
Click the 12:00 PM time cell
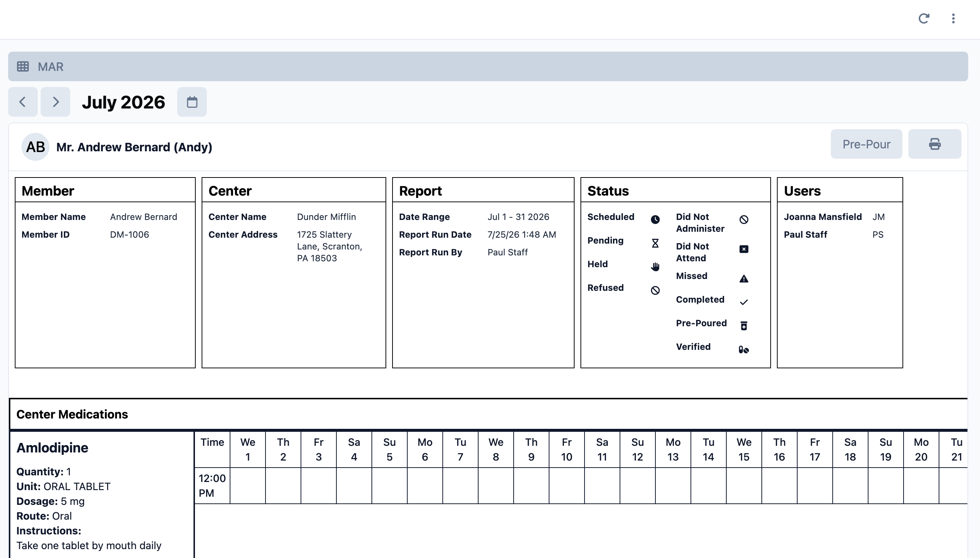[212, 486]
